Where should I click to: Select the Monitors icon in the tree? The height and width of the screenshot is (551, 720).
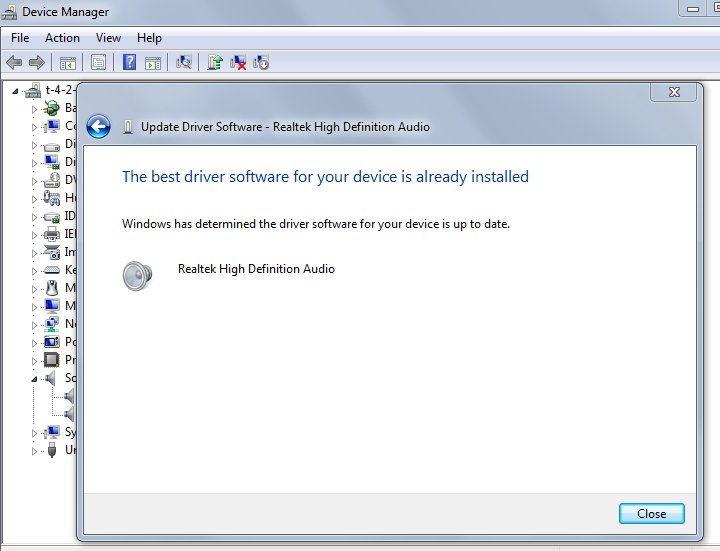[x=51, y=306]
